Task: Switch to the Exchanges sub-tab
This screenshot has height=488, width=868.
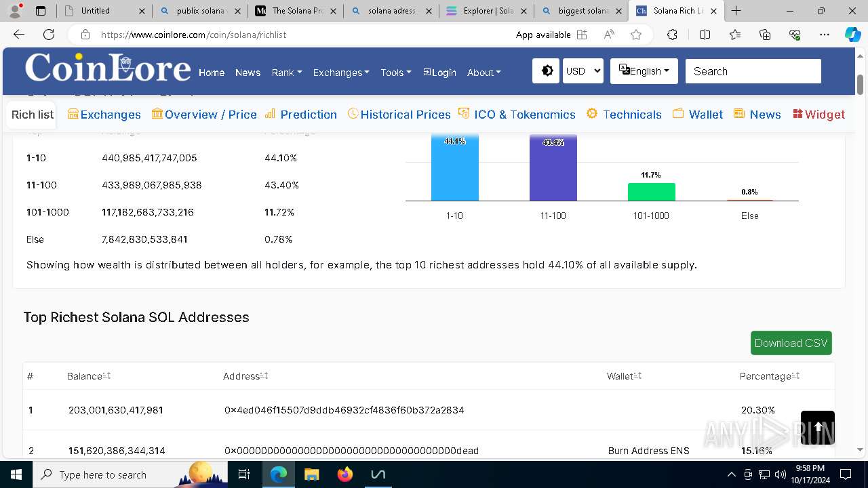Action: pyautogui.click(x=104, y=115)
